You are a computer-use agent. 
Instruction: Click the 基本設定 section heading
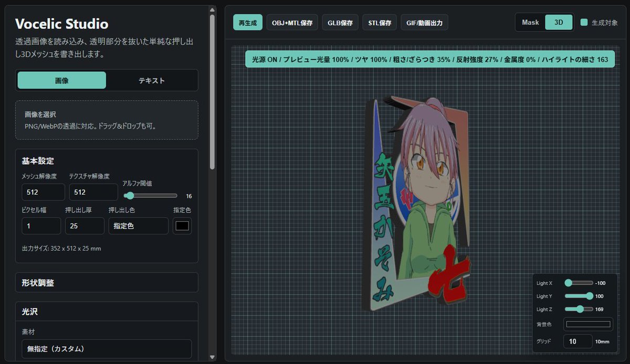[38, 160]
